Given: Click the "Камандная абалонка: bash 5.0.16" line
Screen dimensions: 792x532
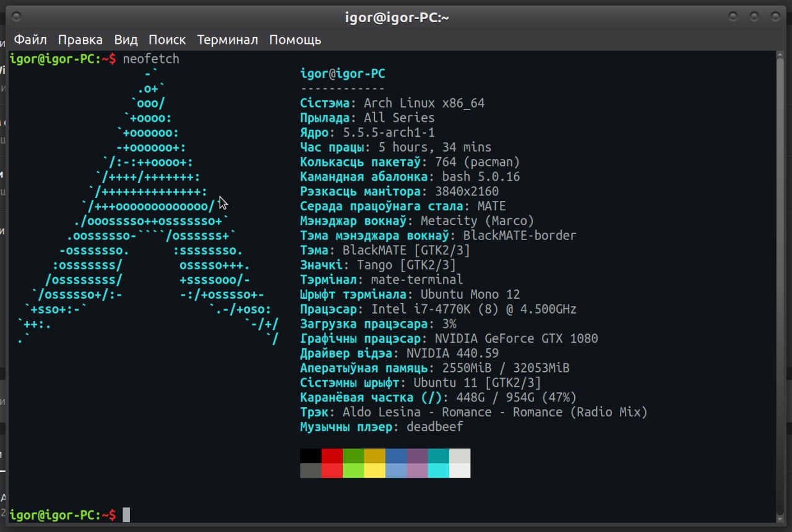Looking at the screenshot, I should click(410, 178).
